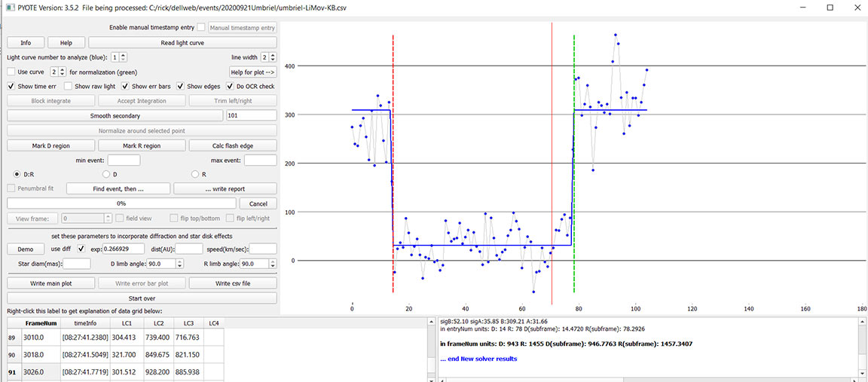Viewport: 868px width, 382px height.
Task: Click the Block integrate button
Action: tap(50, 101)
